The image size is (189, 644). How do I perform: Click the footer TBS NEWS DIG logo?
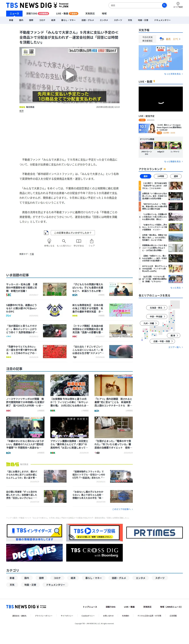coord(26,607)
